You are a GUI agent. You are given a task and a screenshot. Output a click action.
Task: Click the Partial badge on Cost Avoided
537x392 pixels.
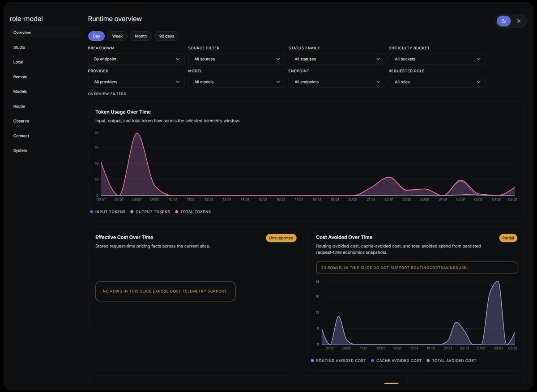(x=508, y=238)
